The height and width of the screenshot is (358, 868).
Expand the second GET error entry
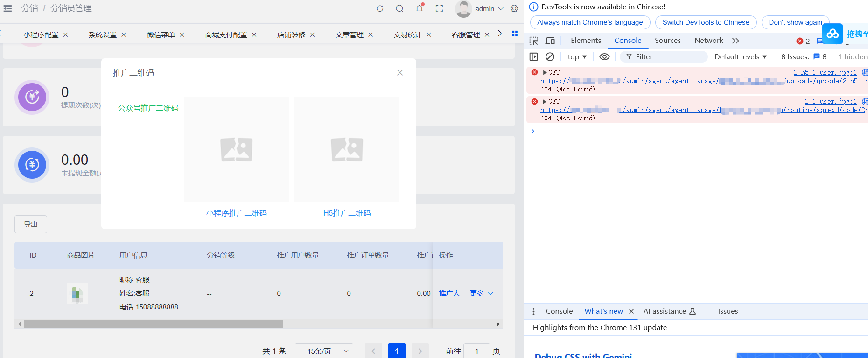[545, 101]
